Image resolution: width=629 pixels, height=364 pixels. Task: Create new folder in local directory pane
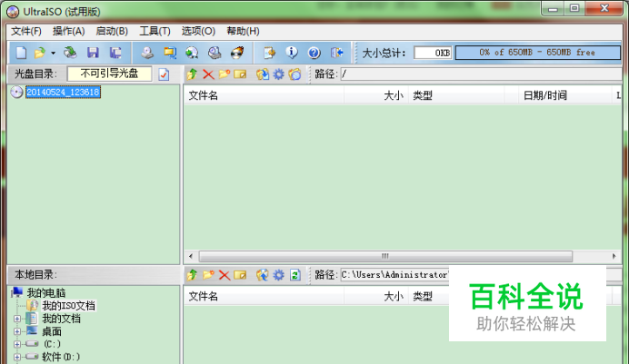coord(208,275)
